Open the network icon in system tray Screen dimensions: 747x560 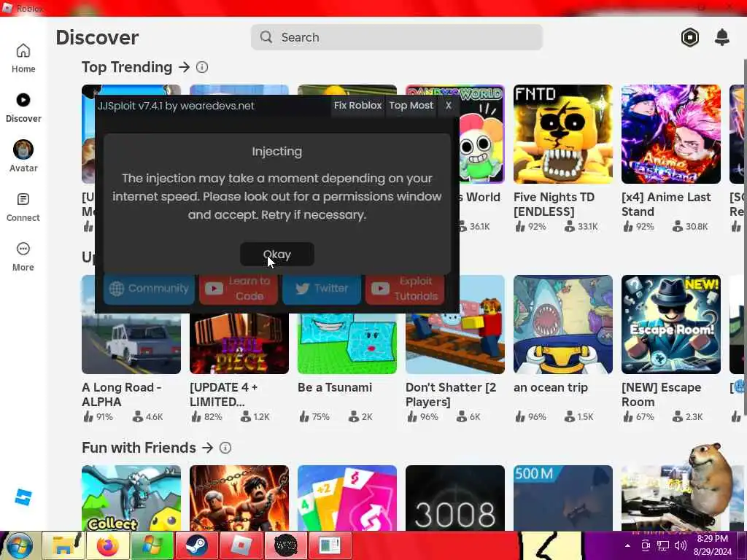tap(662, 545)
